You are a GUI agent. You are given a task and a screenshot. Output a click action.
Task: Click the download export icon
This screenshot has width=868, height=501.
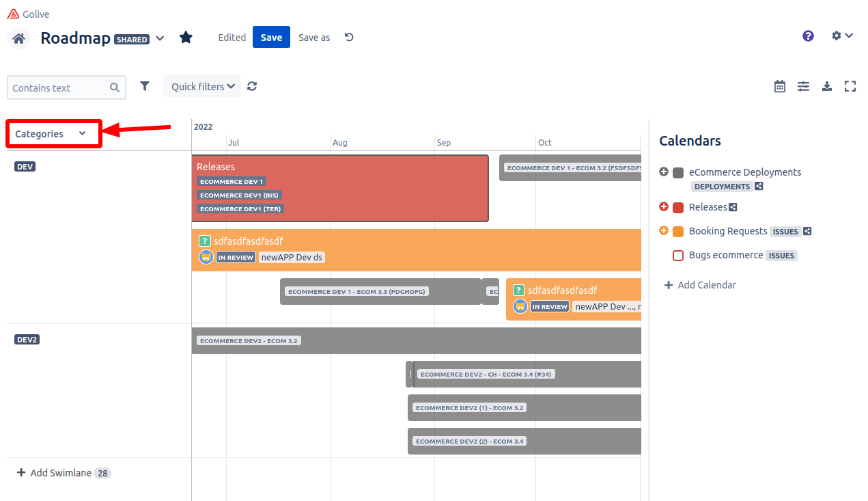826,86
